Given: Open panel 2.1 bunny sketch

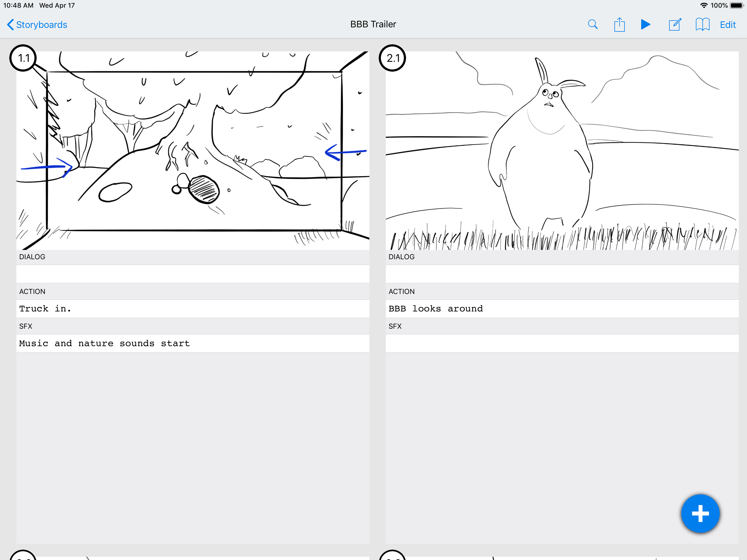Looking at the screenshot, I should 562,150.
